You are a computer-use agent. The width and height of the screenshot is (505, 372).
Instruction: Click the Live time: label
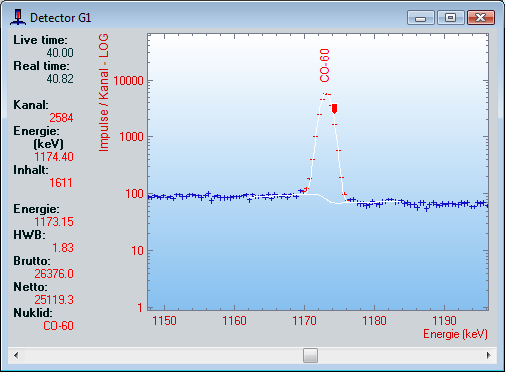coord(40,40)
